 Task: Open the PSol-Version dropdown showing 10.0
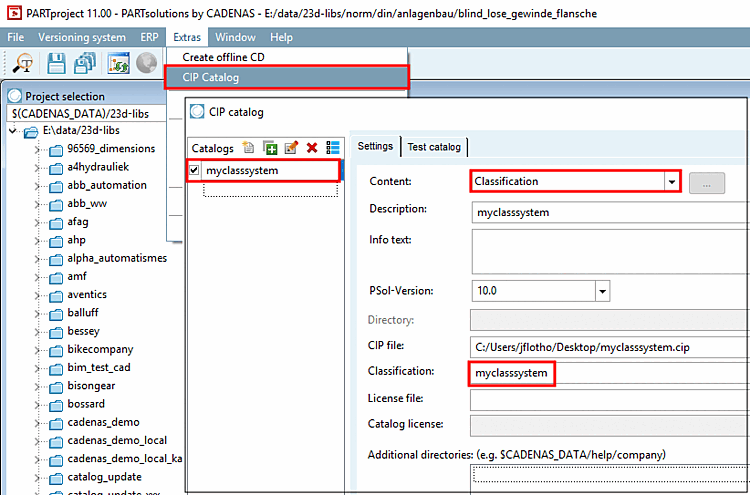click(602, 291)
